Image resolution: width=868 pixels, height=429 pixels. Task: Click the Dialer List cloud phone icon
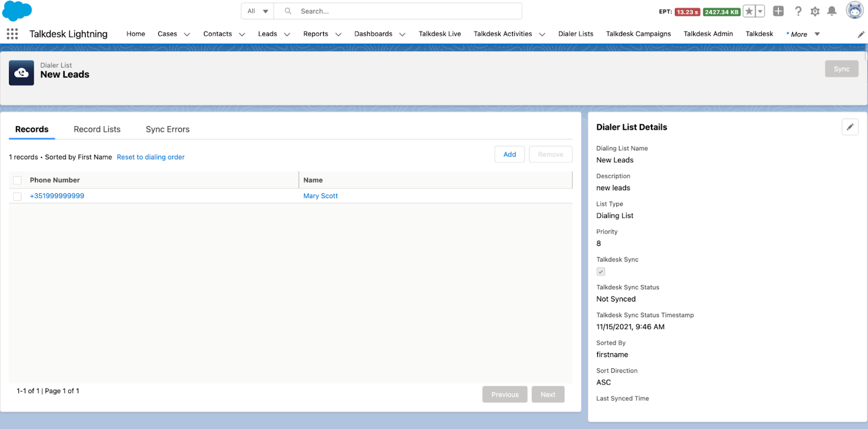[x=21, y=73]
